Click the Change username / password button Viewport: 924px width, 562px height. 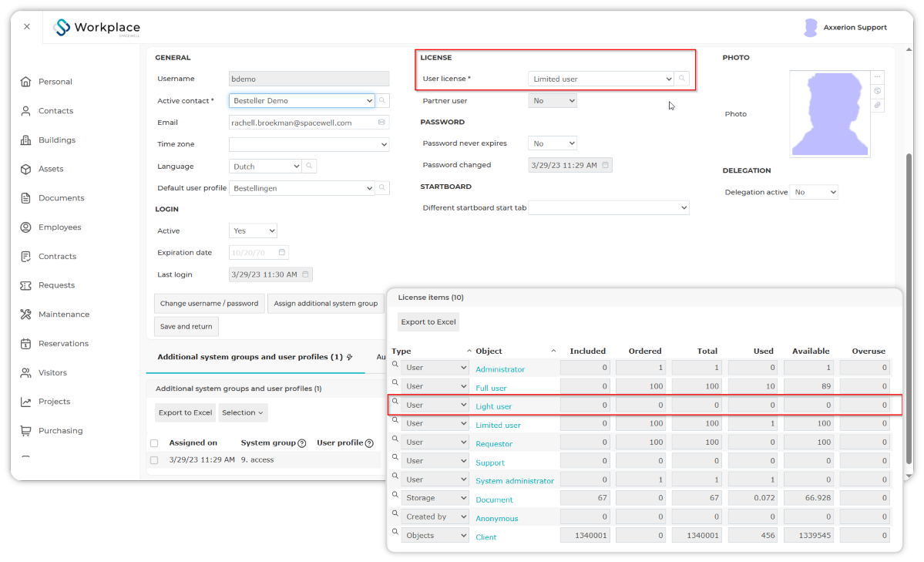(x=209, y=304)
